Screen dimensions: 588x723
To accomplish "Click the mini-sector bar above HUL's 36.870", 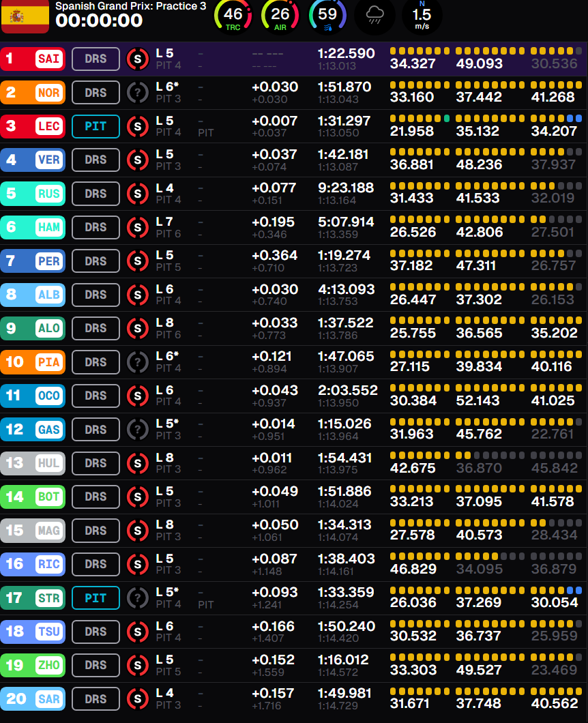I will tap(490, 455).
